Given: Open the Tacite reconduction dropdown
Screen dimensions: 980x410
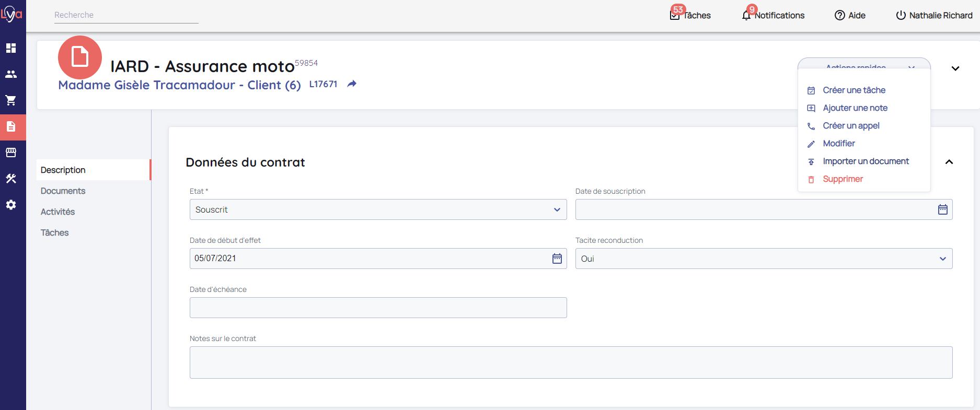Looking at the screenshot, I should [x=763, y=259].
